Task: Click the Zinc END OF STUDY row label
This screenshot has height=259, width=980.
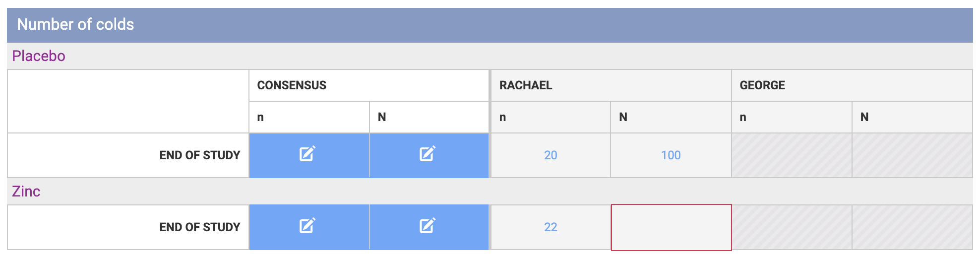Action: [x=199, y=227]
